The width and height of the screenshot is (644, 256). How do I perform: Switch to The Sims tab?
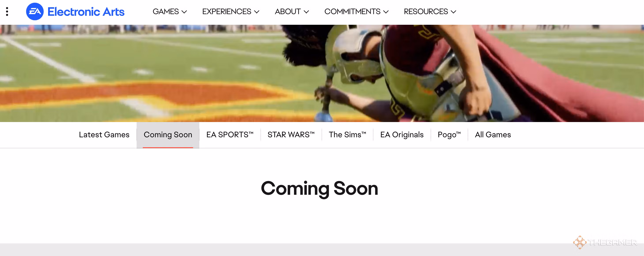coord(347,135)
